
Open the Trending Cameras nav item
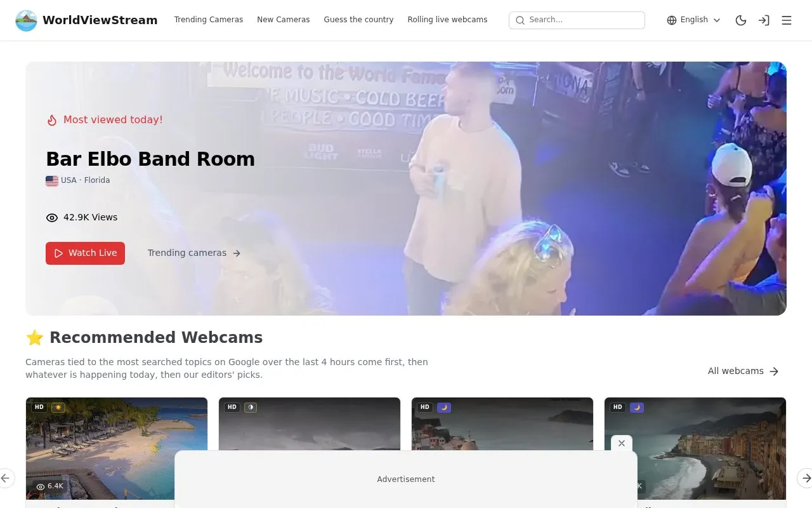coord(209,20)
